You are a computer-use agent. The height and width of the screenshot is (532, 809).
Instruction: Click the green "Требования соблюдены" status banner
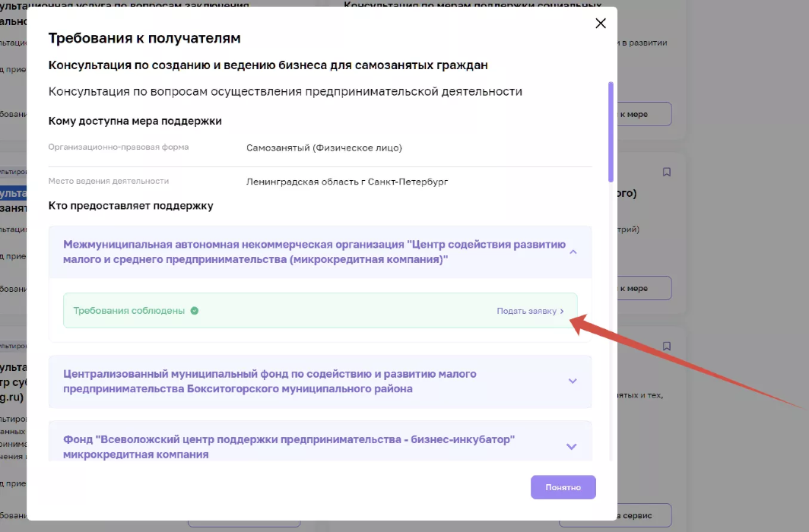point(319,311)
